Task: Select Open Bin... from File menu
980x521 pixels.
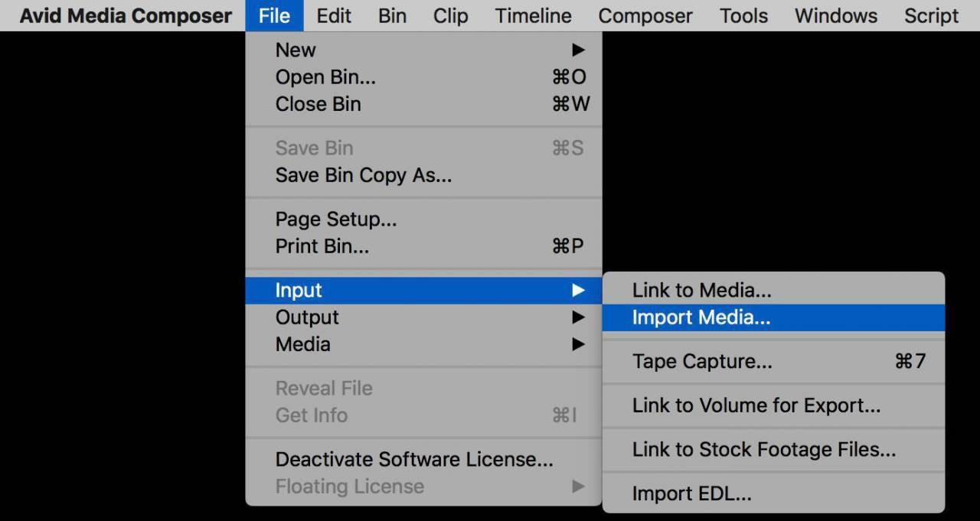Action: [423, 77]
